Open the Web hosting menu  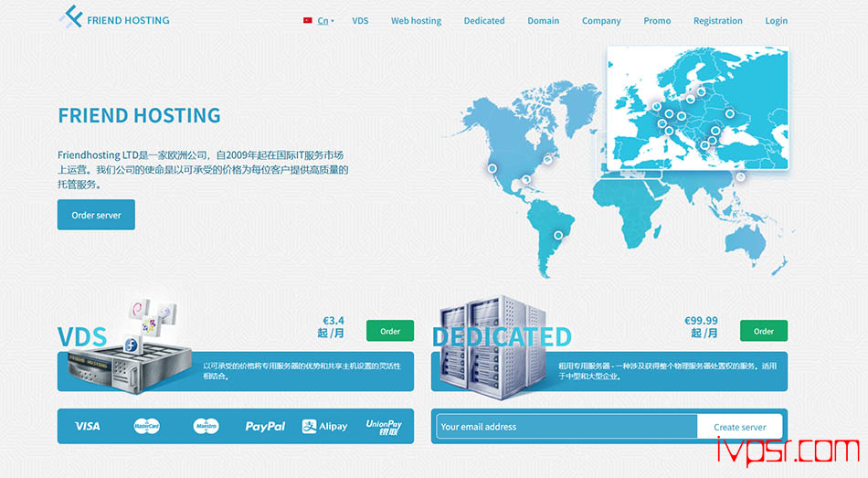pos(416,21)
